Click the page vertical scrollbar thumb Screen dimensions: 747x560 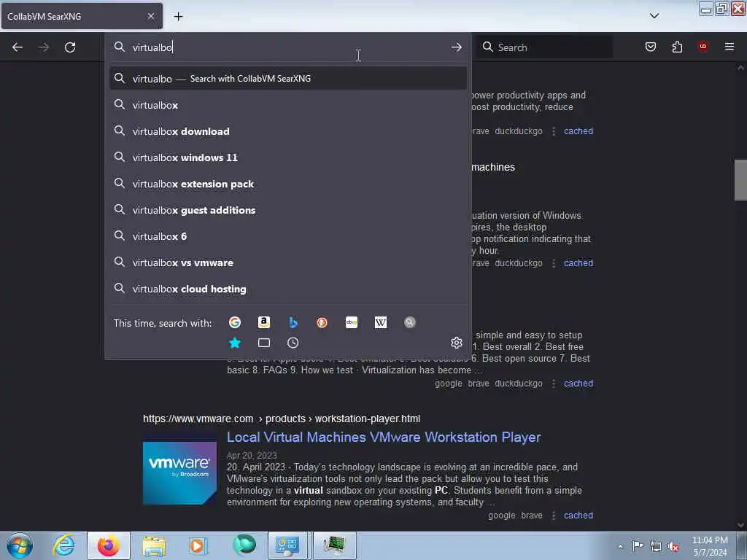pos(740,180)
